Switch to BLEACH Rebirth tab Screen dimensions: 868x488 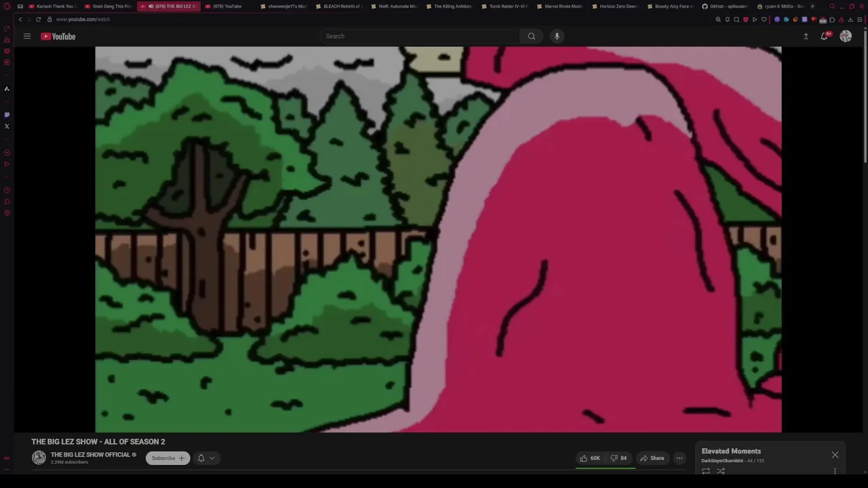[339, 6]
